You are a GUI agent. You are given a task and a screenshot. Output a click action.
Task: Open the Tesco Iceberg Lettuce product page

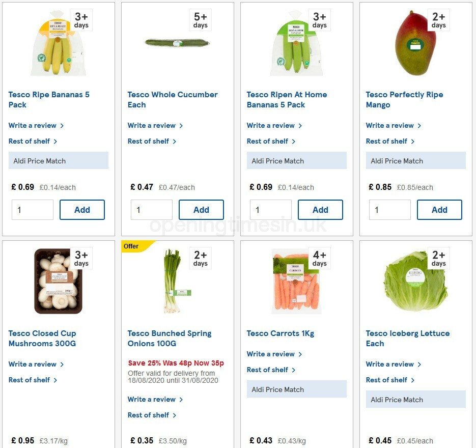point(407,339)
